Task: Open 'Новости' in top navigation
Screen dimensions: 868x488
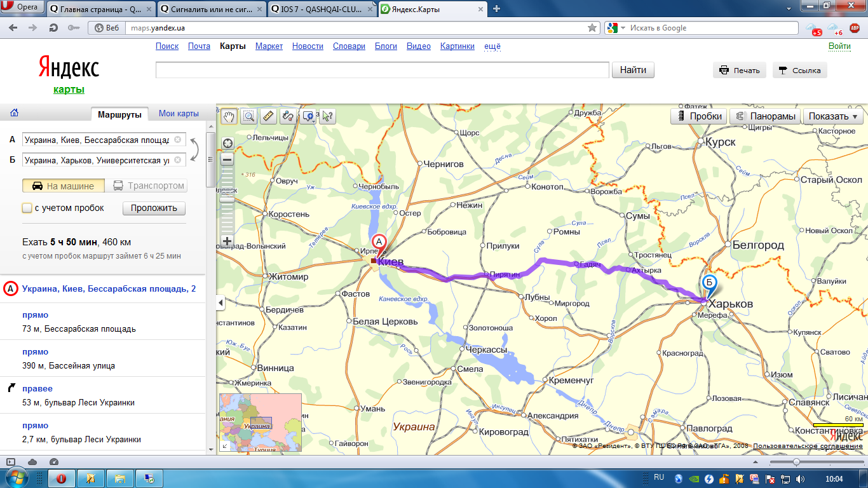Action: point(308,46)
